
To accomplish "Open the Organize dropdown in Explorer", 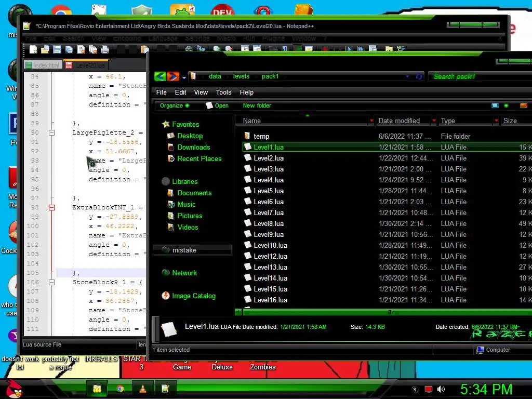I will click(x=175, y=105).
